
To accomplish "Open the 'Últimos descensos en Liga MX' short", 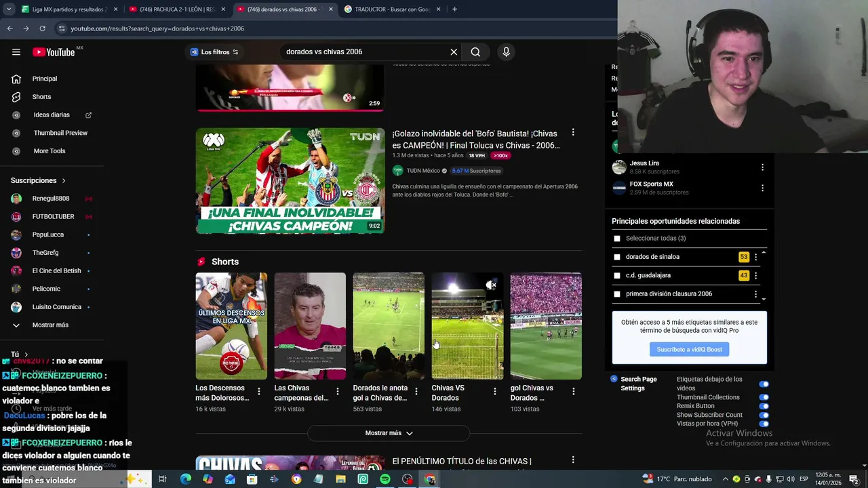I will point(231,326).
